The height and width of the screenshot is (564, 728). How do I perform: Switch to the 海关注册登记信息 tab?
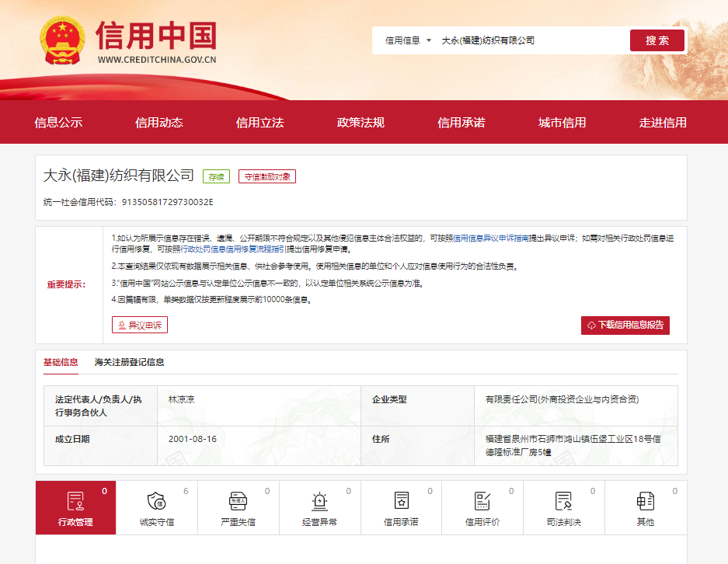point(129,362)
